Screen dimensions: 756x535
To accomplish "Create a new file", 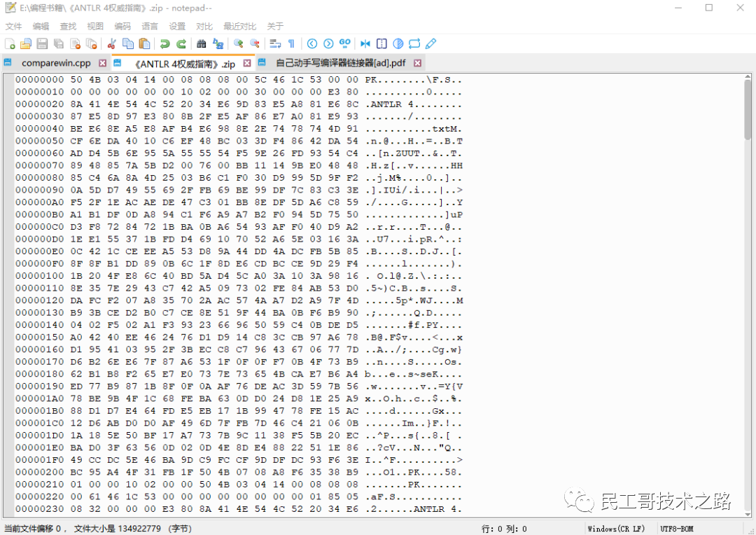I will click(x=10, y=43).
